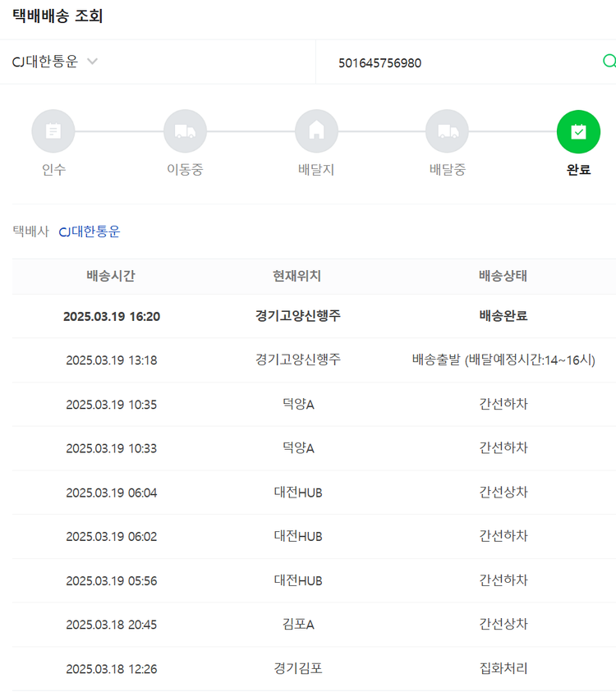Click the 택배배송 조회 page title
The image size is (616, 692).
coord(57,16)
